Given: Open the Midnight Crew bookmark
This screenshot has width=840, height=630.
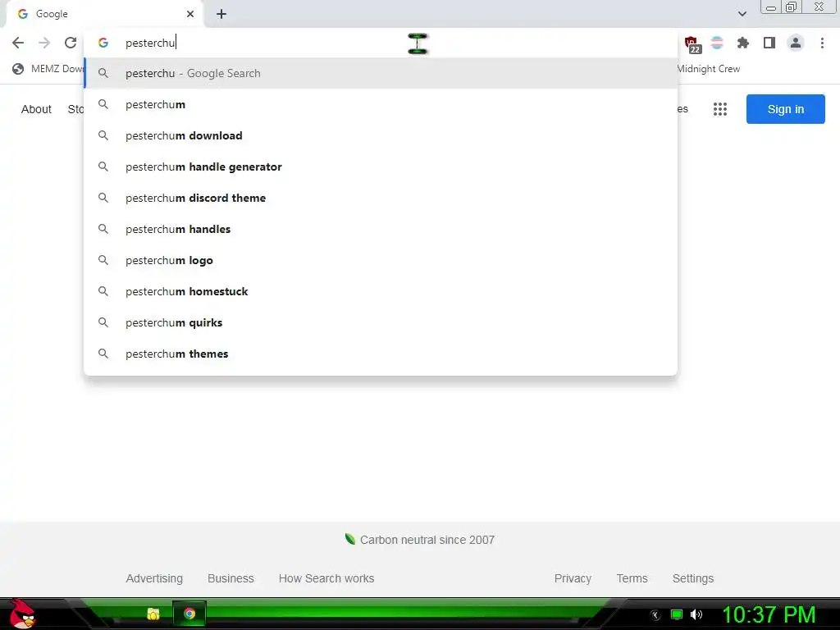Looking at the screenshot, I should 708,69.
